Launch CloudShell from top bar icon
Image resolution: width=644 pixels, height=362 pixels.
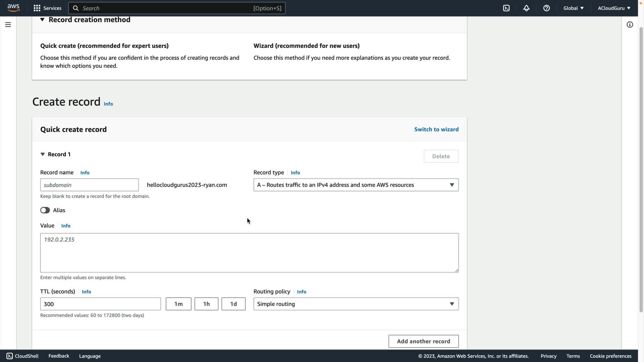(x=506, y=8)
